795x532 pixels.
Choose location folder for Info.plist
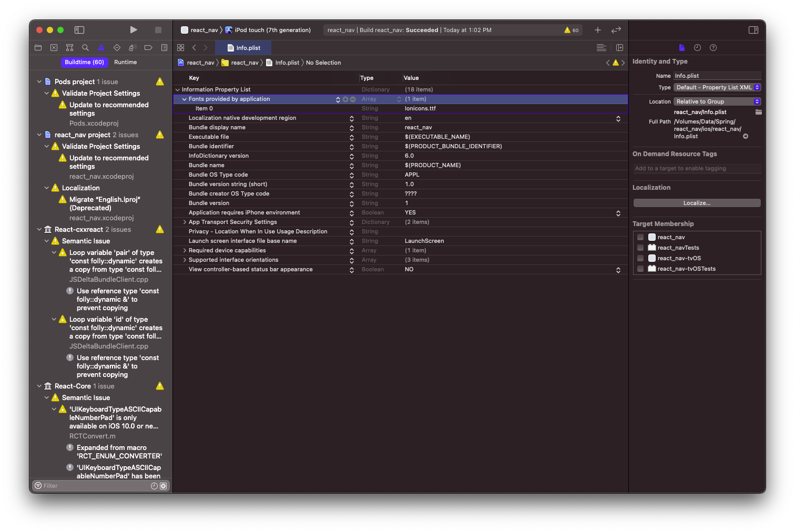[759, 112]
